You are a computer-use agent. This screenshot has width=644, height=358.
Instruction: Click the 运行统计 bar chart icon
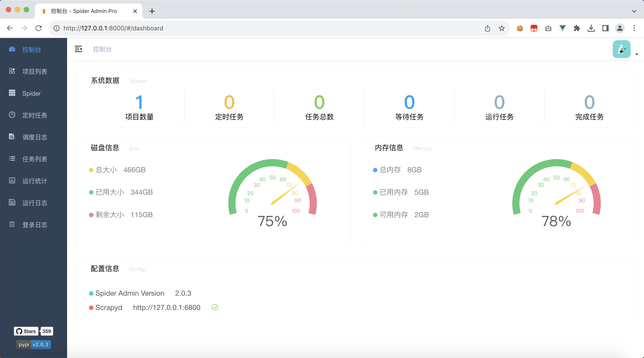pos(12,180)
